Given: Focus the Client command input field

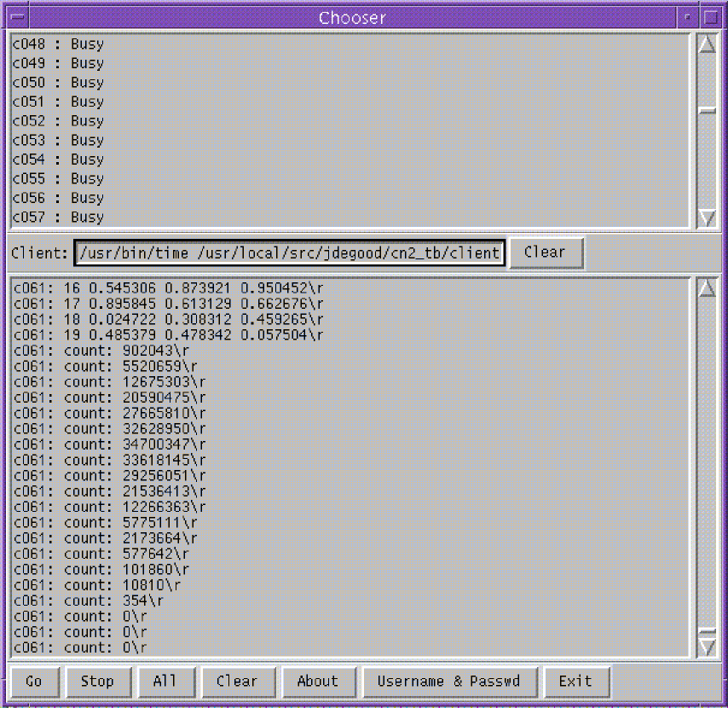Looking at the screenshot, I should click(290, 253).
